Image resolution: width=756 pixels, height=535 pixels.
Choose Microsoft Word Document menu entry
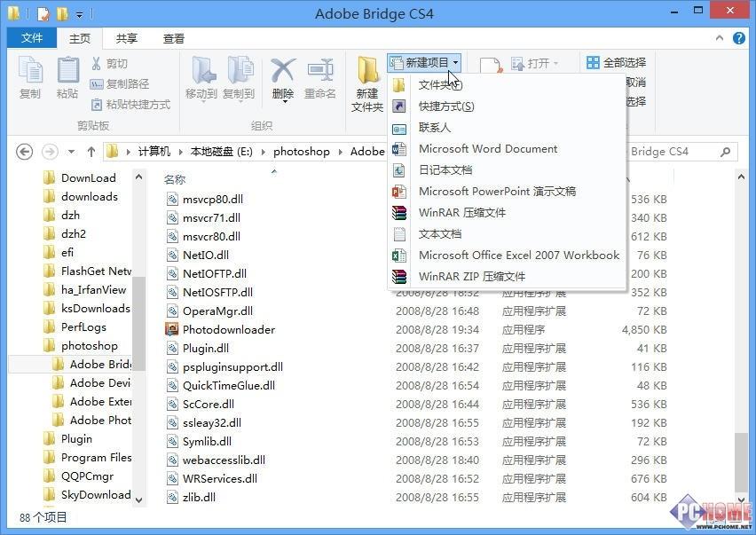(x=507, y=148)
